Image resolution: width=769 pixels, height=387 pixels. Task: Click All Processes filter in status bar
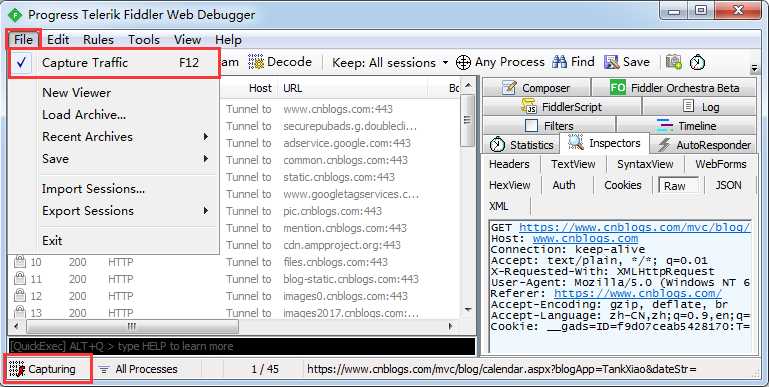pos(138,369)
